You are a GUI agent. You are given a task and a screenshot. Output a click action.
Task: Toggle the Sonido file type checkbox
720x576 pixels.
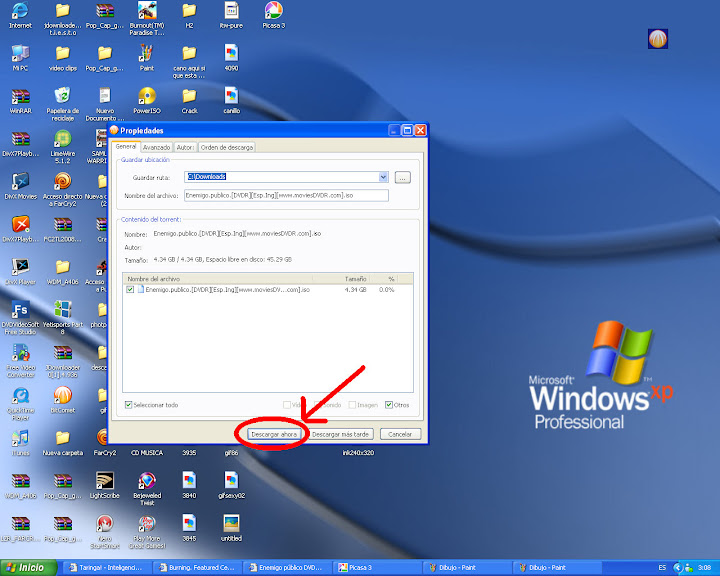pos(317,405)
